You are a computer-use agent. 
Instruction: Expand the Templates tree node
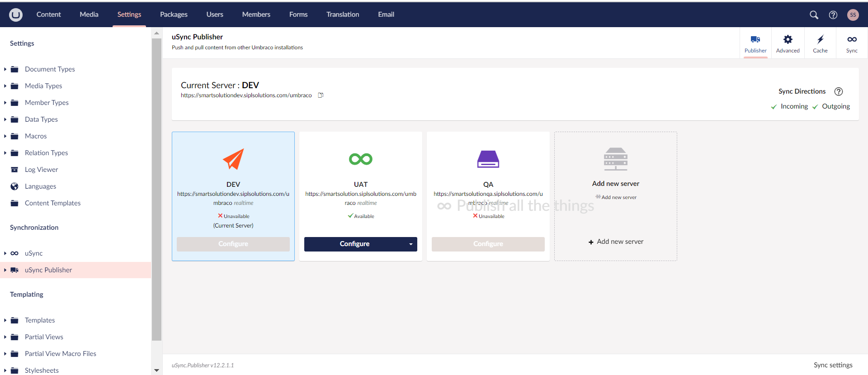pyautogui.click(x=5, y=320)
